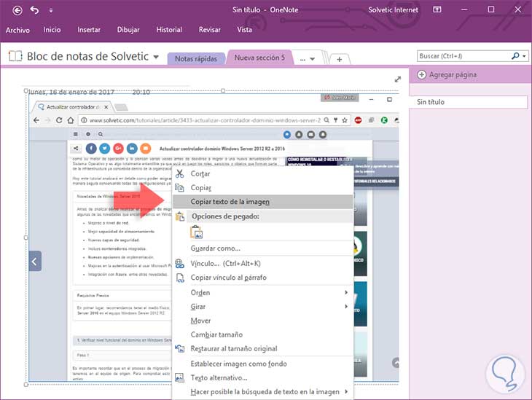Click the restore size icon
This screenshot has height=400, width=532.
[179, 348]
